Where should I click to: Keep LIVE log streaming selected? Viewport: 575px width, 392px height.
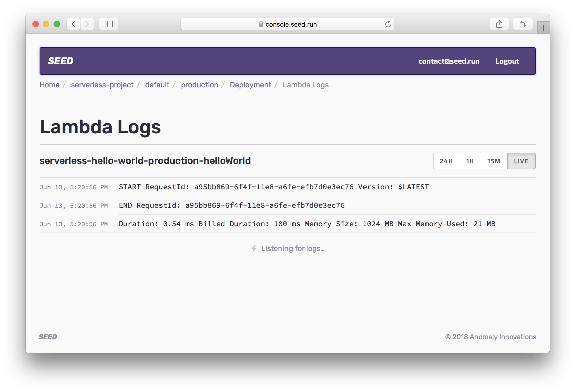(x=521, y=161)
